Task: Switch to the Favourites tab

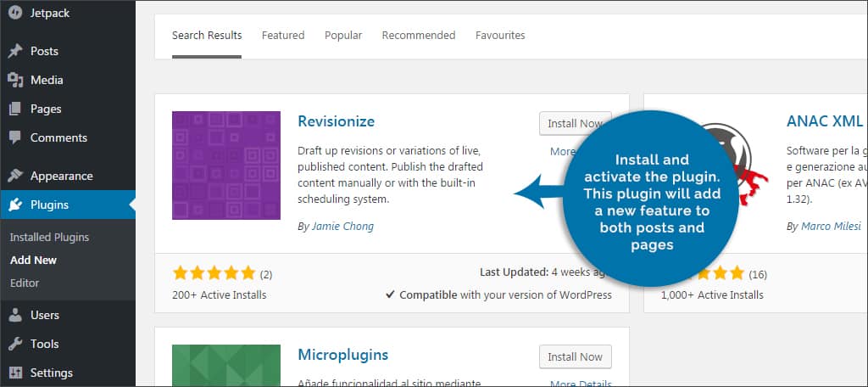Action: [500, 36]
